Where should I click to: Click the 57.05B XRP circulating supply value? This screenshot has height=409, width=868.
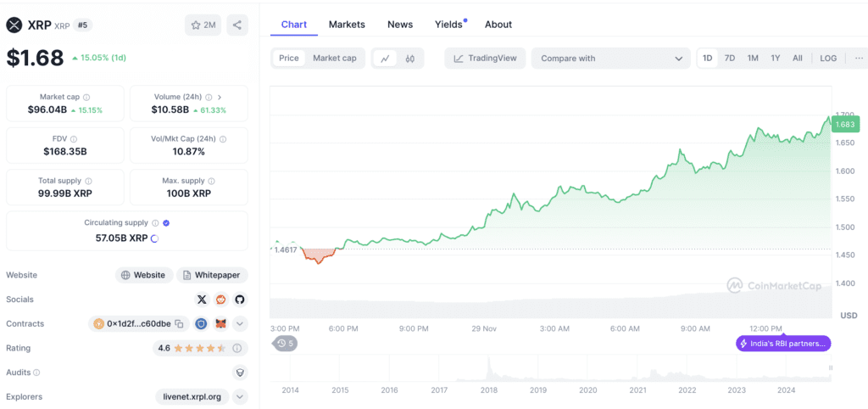coord(122,238)
